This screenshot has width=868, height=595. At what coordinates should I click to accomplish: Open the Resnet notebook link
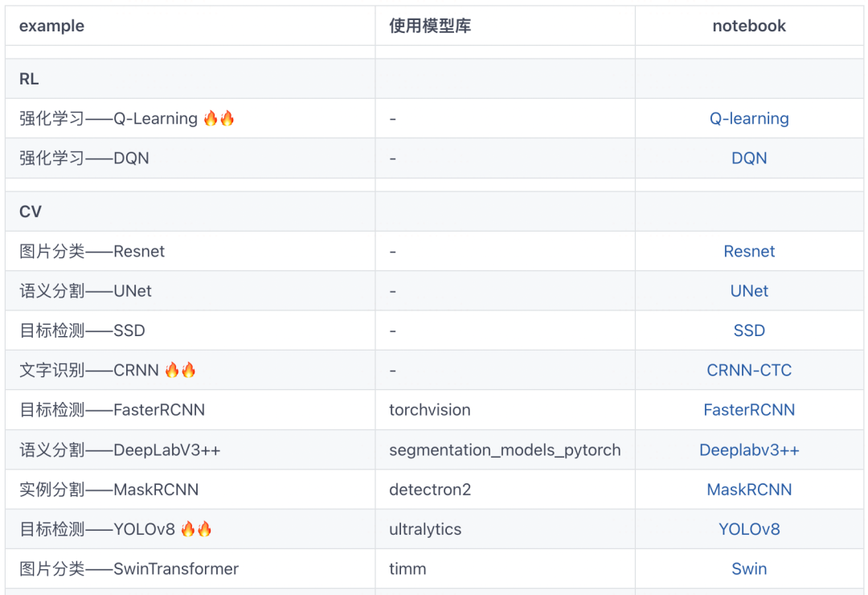point(749,251)
